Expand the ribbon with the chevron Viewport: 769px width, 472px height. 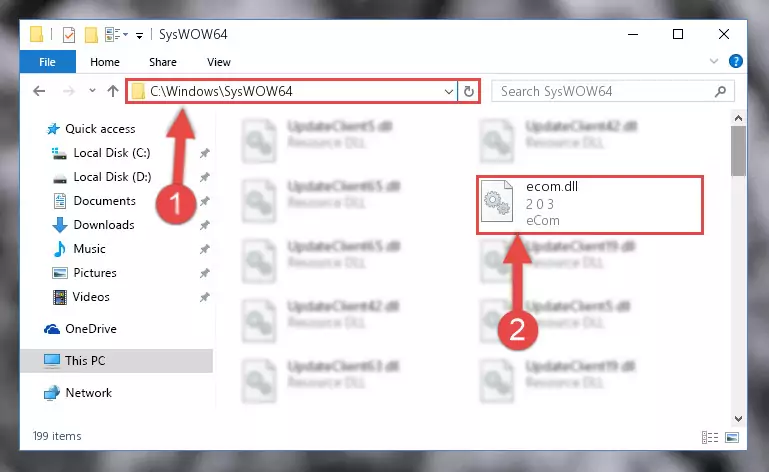point(714,61)
